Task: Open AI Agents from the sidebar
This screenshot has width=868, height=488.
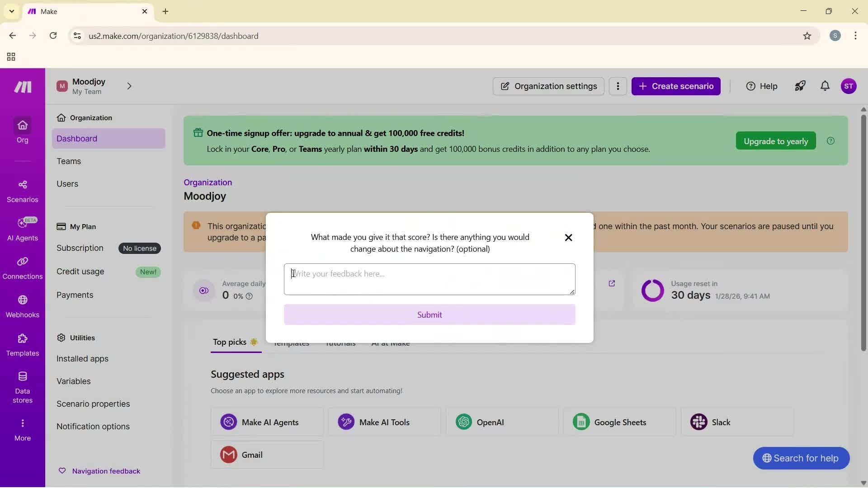Action: (22, 230)
